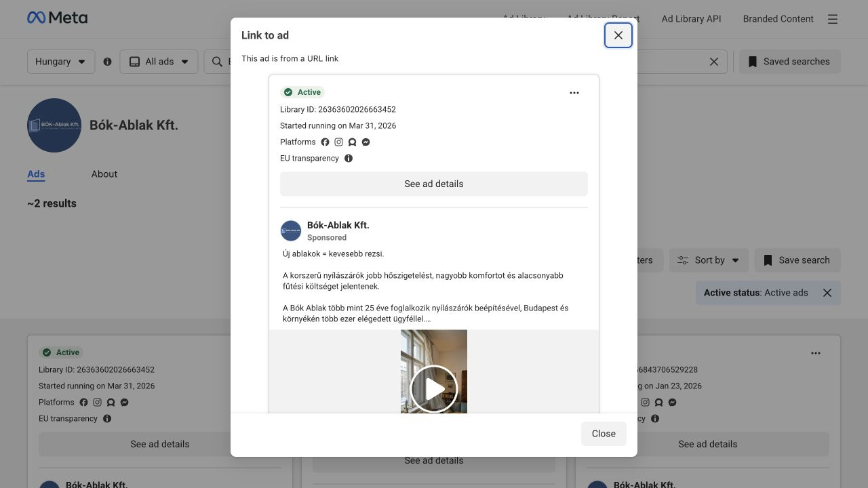Click the Messenger platform icon in the dialog

[x=366, y=142]
